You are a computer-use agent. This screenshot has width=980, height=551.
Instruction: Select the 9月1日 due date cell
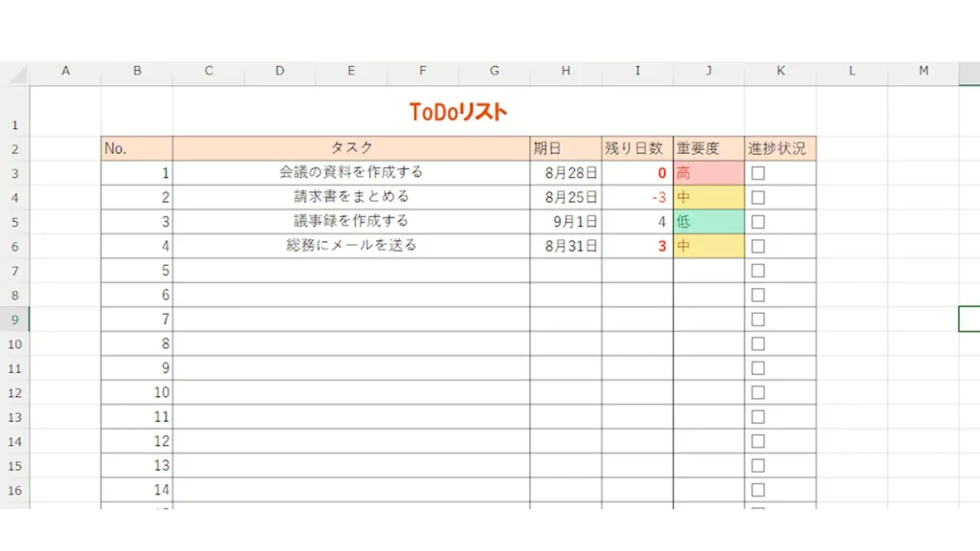pyautogui.click(x=566, y=222)
